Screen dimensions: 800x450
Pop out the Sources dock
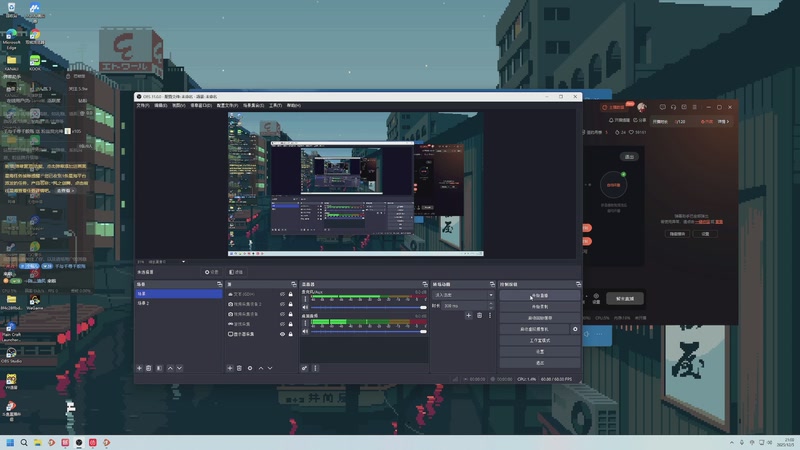293,284
